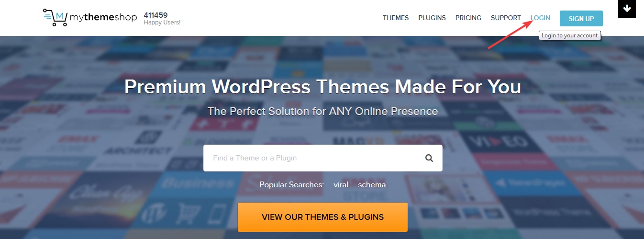
Task: Click the LOGIN link
Action: pyautogui.click(x=540, y=18)
